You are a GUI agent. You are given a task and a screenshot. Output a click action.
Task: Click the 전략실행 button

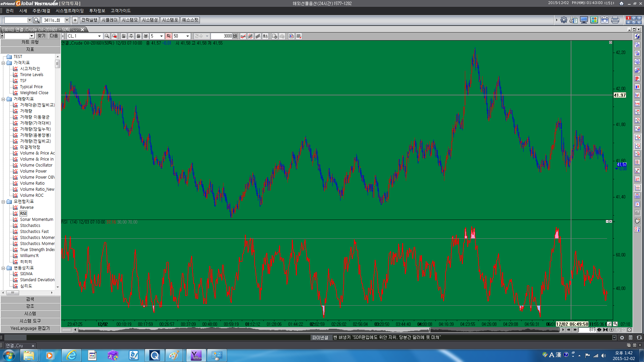point(90,20)
